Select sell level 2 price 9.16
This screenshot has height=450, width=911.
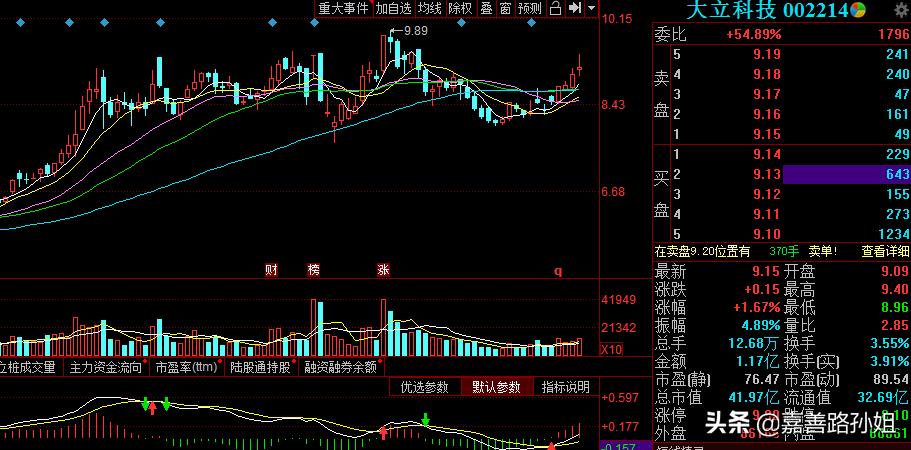tap(767, 114)
